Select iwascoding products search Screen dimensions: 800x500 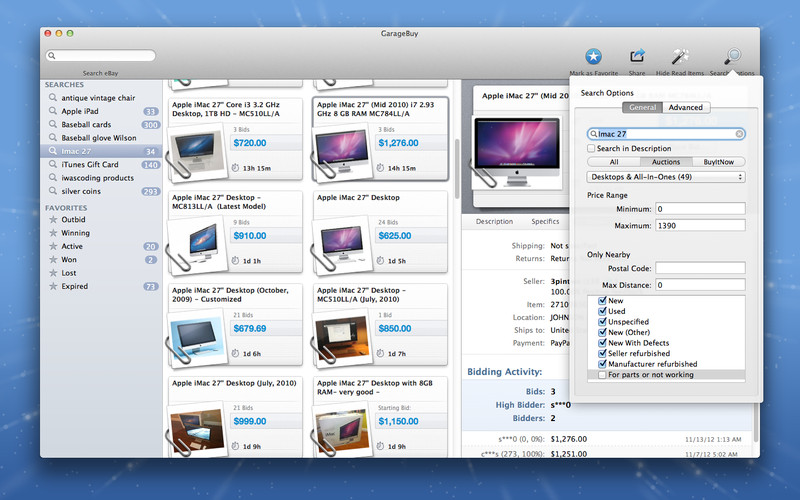[x=101, y=178]
